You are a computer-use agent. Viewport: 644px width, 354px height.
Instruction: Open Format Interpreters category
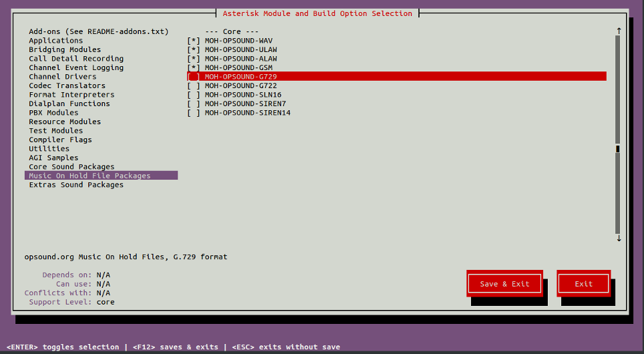pyautogui.click(x=71, y=95)
